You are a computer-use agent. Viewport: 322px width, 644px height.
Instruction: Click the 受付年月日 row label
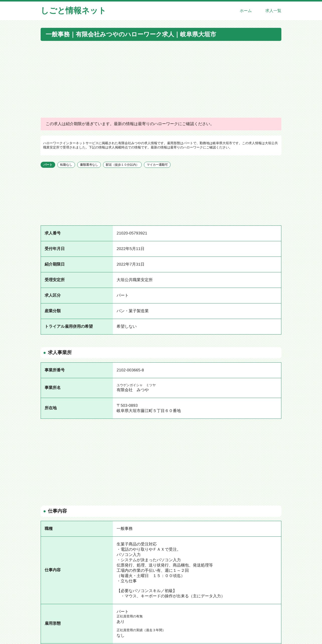pyautogui.click(x=55, y=249)
